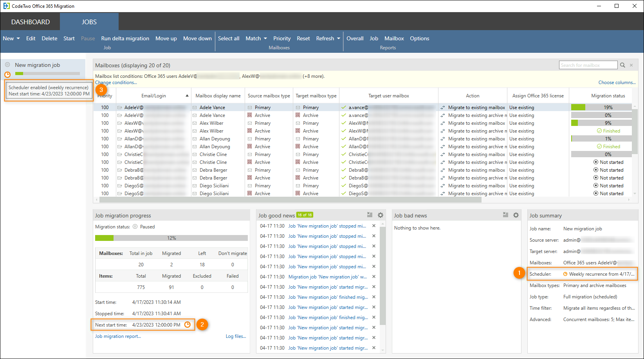Click the mailbox list horizontal scrollbar
Viewport: 644px width, 359px height.
click(x=290, y=199)
